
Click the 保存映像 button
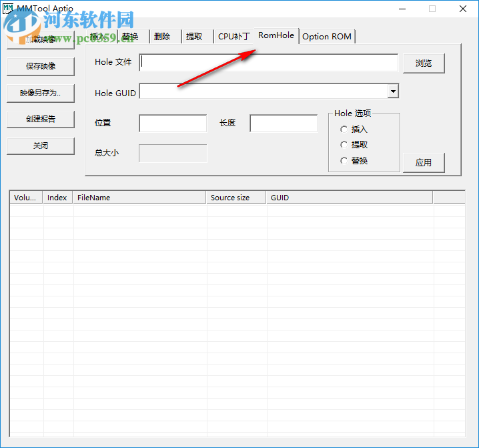pos(41,66)
